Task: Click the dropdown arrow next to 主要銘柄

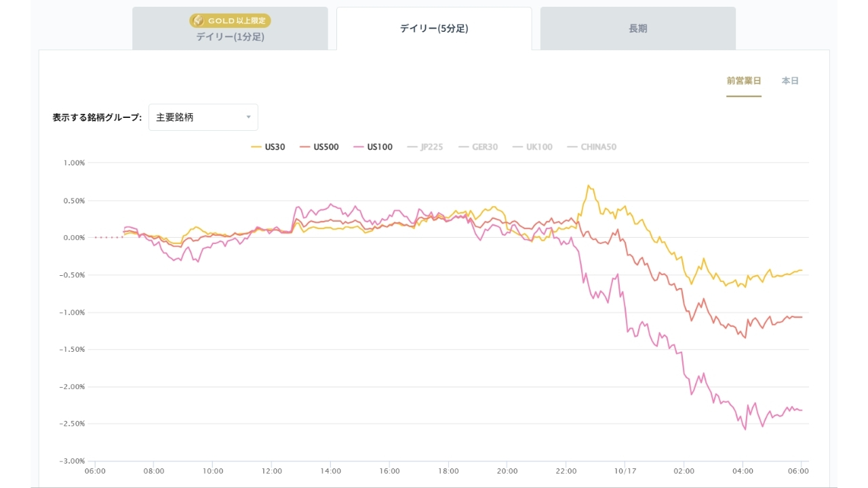Action: coord(248,117)
